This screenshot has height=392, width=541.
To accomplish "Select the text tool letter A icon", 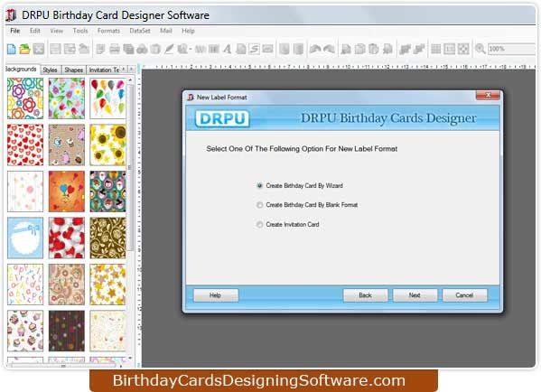I will click(x=227, y=49).
